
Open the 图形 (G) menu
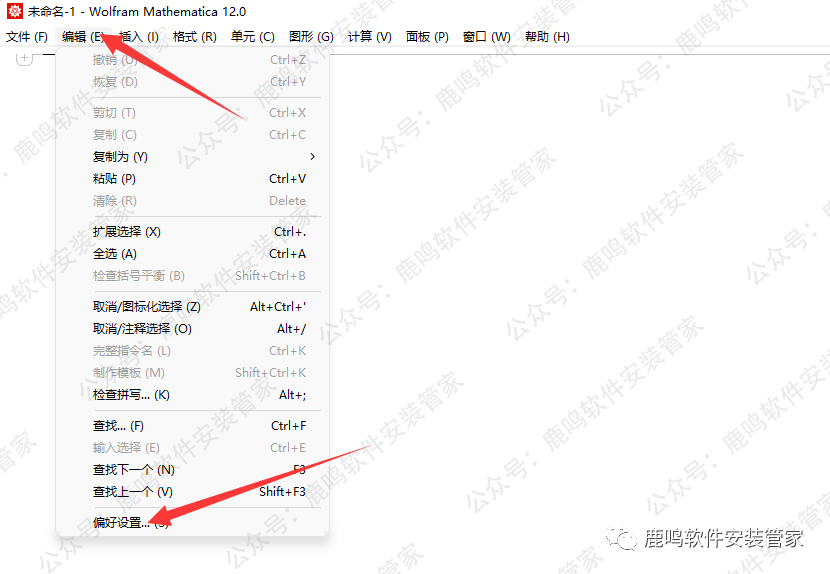(311, 37)
